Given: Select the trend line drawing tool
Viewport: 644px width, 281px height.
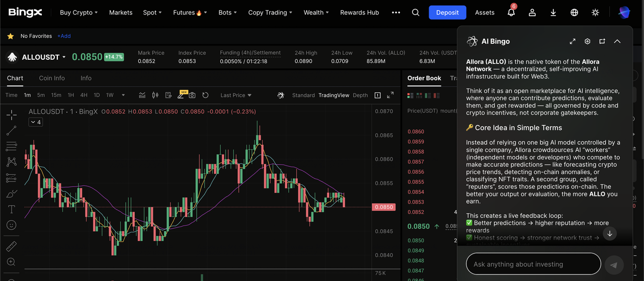Looking at the screenshot, I should pyautogui.click(x=11, y=131).
